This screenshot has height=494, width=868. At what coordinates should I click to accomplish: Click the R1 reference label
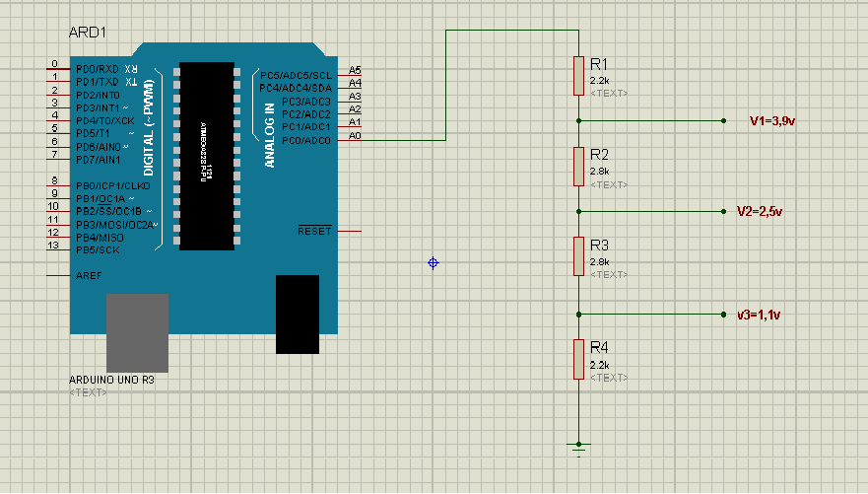pyautogui.click(x=599, y=64)
